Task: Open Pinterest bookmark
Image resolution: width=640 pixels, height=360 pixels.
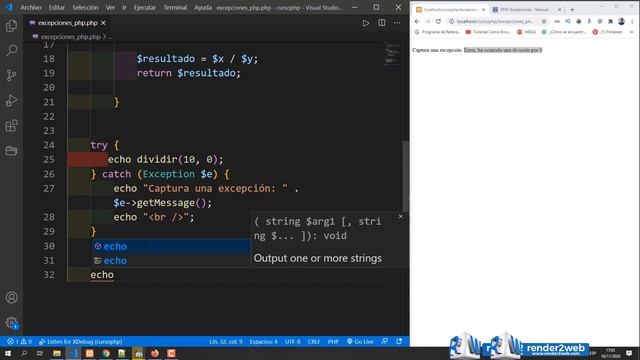Action: (x=607, y=32)
